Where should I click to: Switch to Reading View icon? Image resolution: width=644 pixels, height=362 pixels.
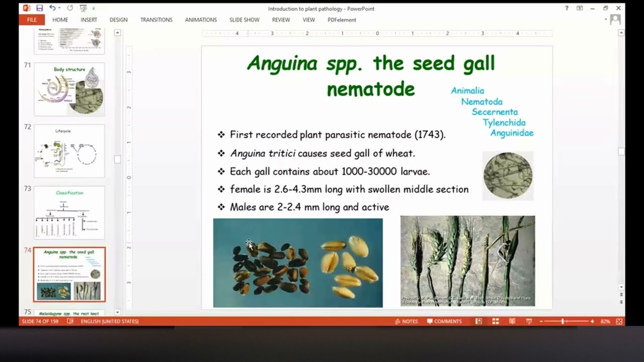[512, 321]
